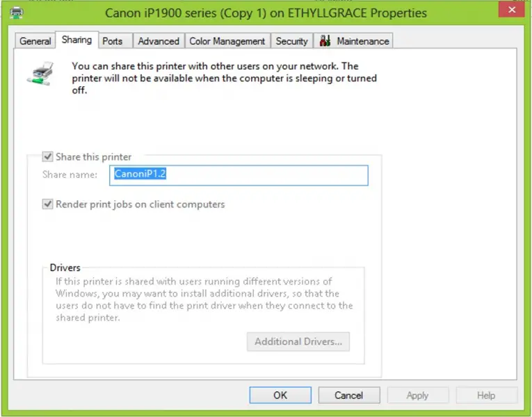This screenshot has height=417, width=532.
Task: Open the Security tab
Action: pyautogui.click(x=291, y=41)
